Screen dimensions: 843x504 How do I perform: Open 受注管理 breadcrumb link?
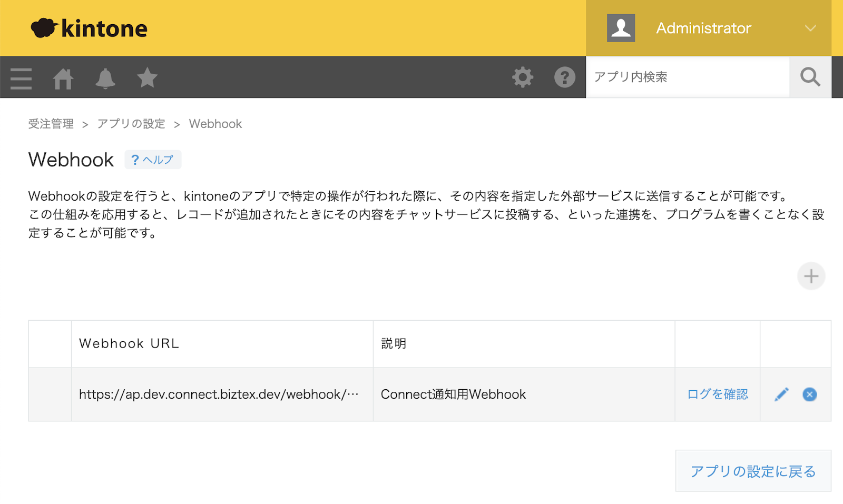click(51, 124)
